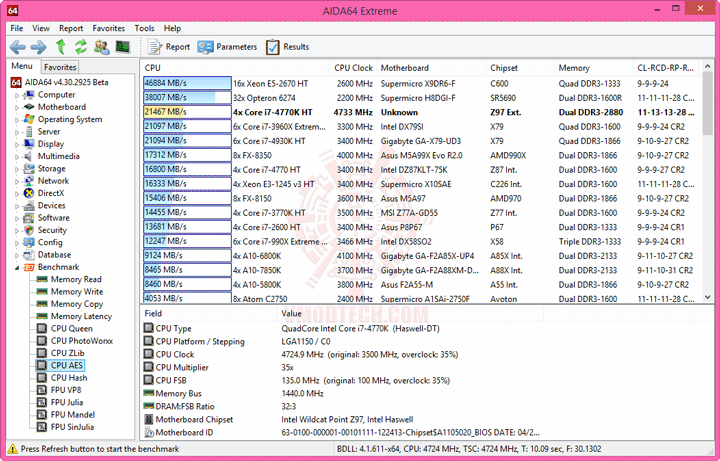
Task: Click the Manage users toolbar icon
Action: [x=101, y=46]
